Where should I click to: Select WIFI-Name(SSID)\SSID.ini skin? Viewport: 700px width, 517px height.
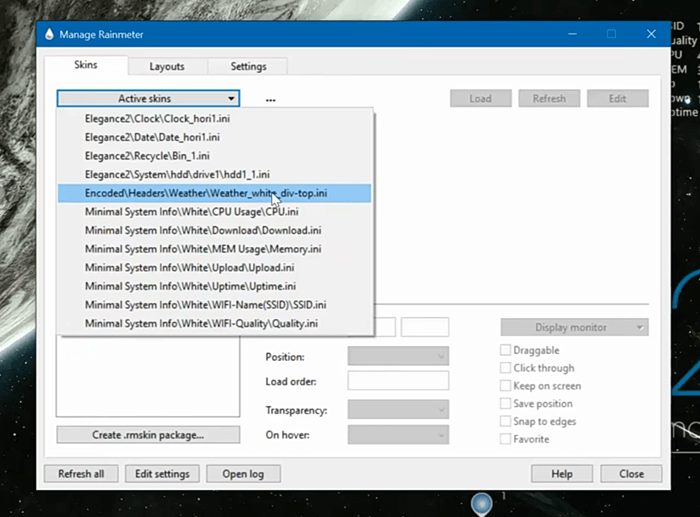215,305
